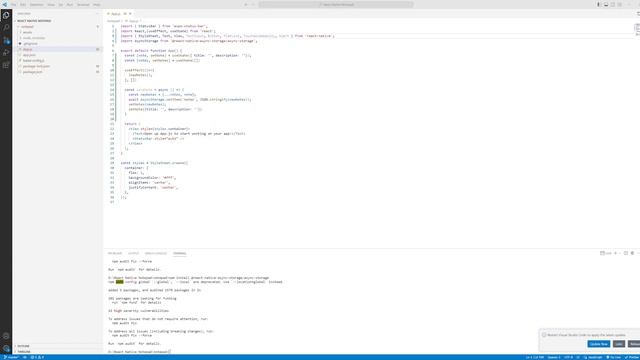Click the VS Code logo icon
This screenshot has height=360, width=640.
point(4,4)
